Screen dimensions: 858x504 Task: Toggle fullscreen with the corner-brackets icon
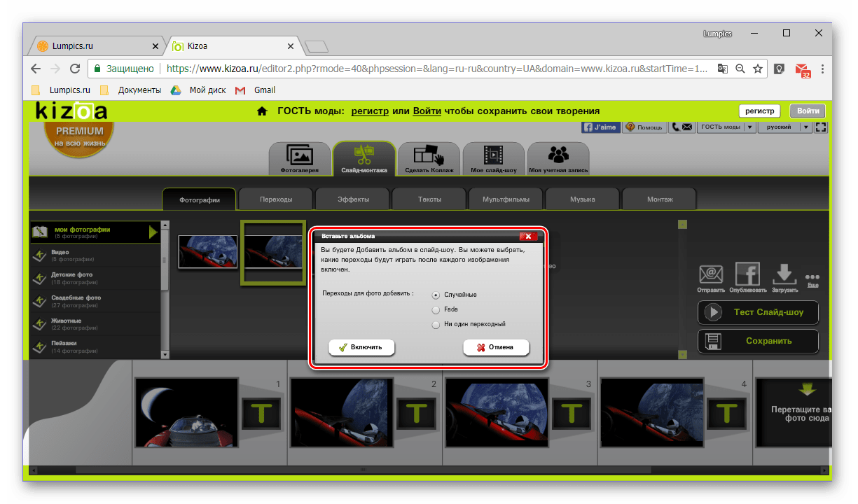[822, 127]
